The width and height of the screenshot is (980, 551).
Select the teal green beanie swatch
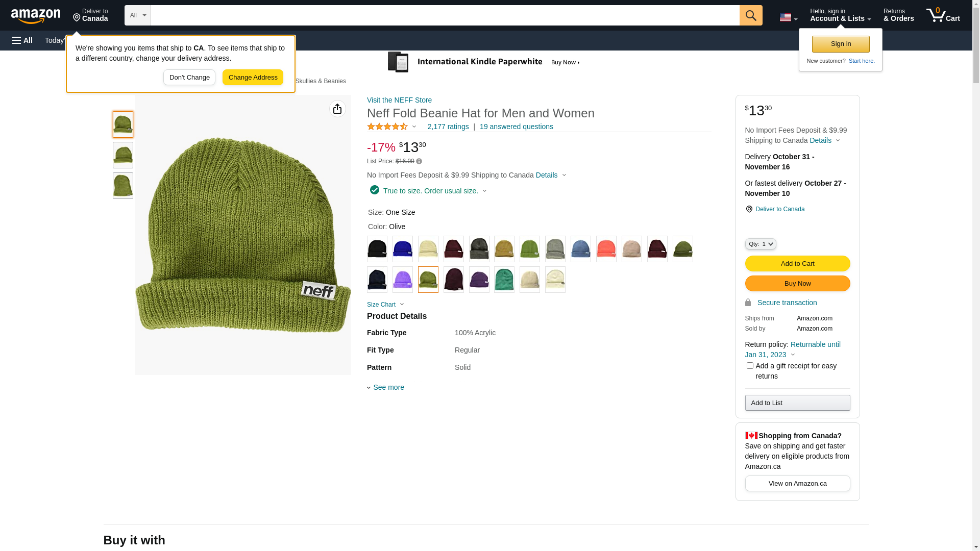(x=504, y=280)
